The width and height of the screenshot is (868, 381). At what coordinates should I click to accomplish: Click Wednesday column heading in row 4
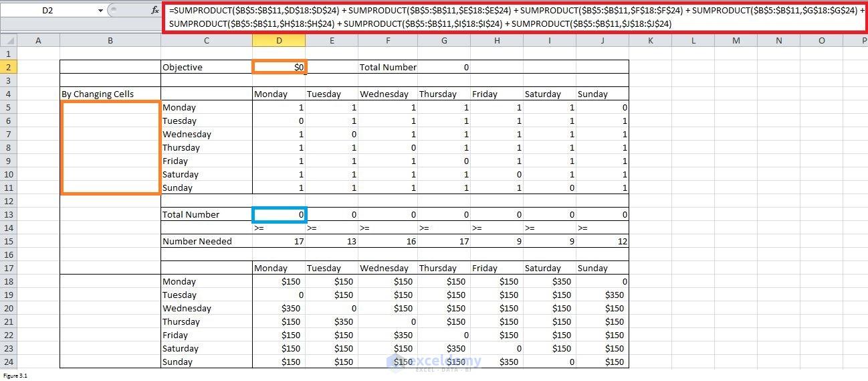coord(388,94)
